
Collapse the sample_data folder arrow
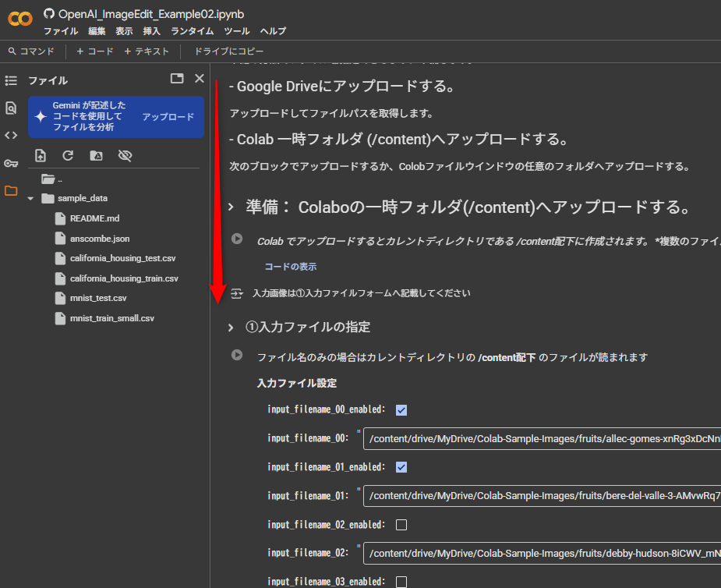[x=31, y=199]
